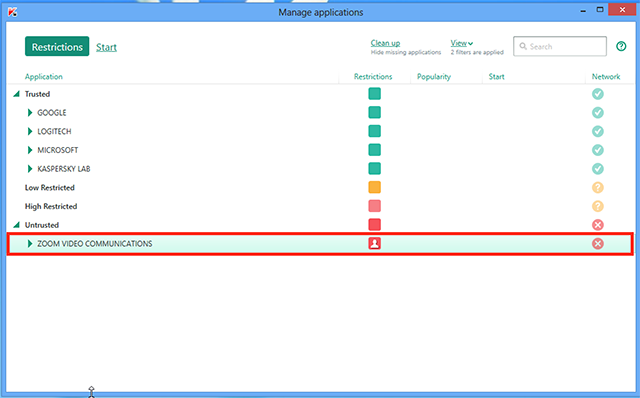Click the green Trusted restrictions square icon
This screenshot has width=640, height=398.
coord(374,94)
